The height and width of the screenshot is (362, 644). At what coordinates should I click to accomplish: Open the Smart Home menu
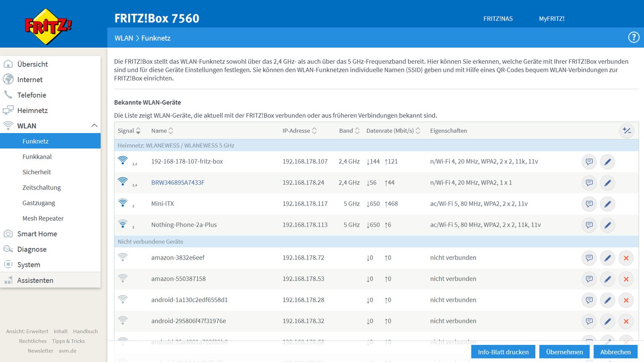point(37,234)
